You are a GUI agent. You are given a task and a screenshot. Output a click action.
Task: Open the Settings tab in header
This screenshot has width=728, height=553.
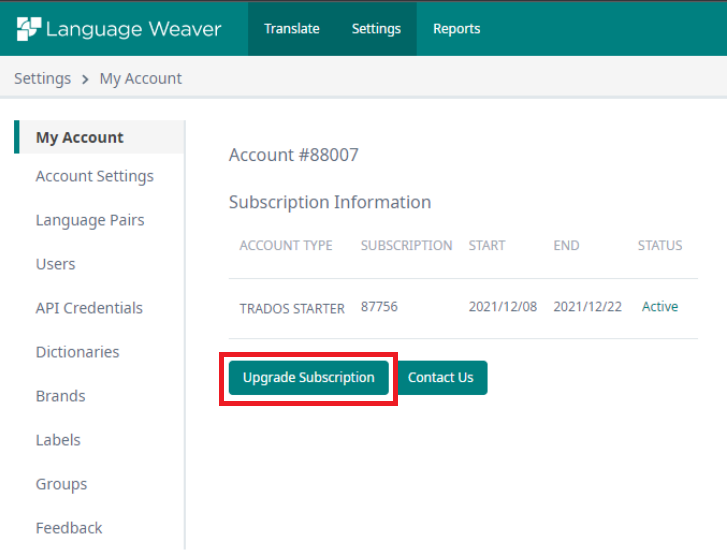[376, 29]
